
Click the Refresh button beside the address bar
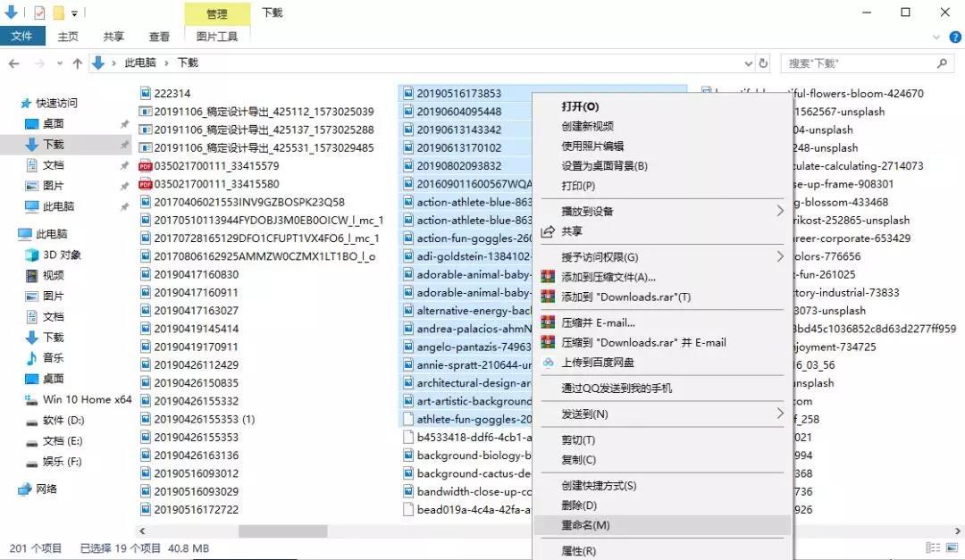763,63
